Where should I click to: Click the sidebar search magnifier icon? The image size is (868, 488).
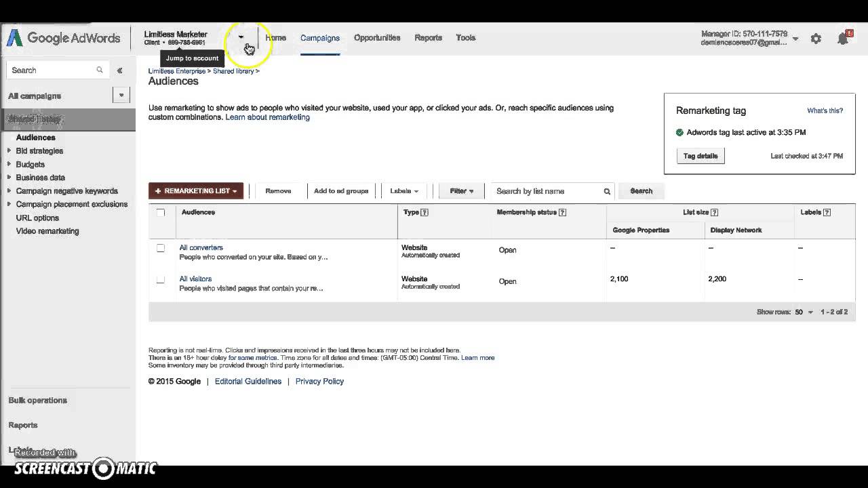100,70
